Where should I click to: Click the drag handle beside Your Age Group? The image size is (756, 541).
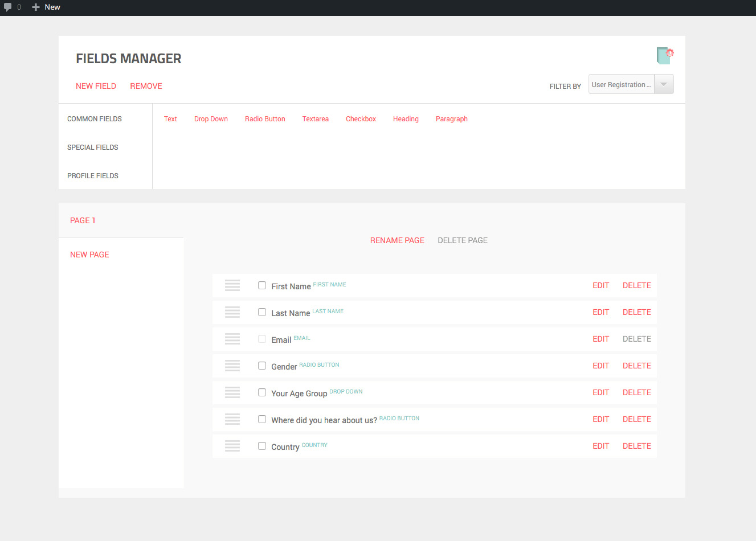(x=232, y=392)
